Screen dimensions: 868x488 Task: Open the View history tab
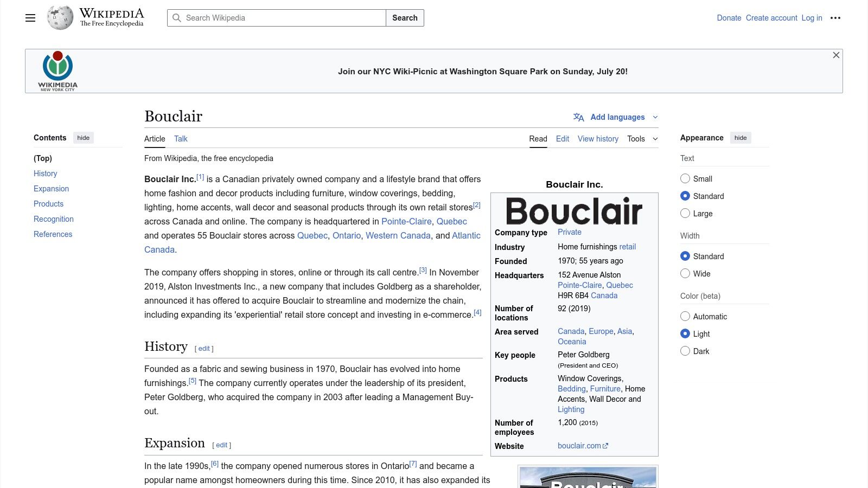[x=598, y=139]
